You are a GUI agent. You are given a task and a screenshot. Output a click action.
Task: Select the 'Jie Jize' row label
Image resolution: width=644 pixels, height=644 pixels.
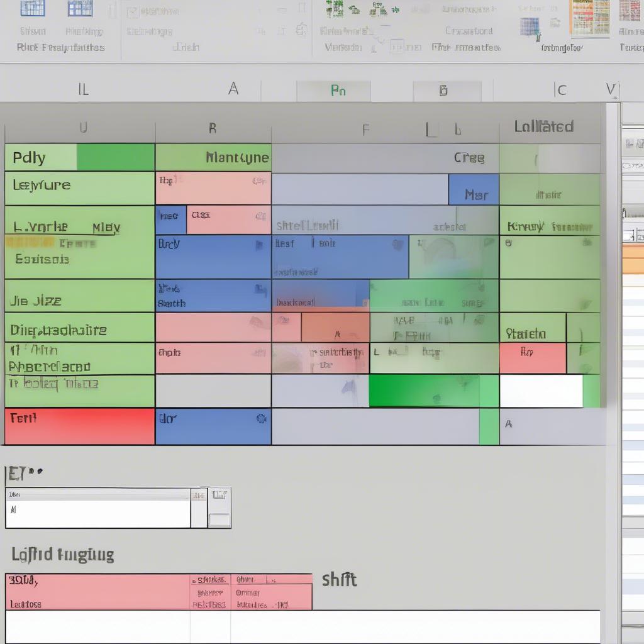[x=80, y=296]
